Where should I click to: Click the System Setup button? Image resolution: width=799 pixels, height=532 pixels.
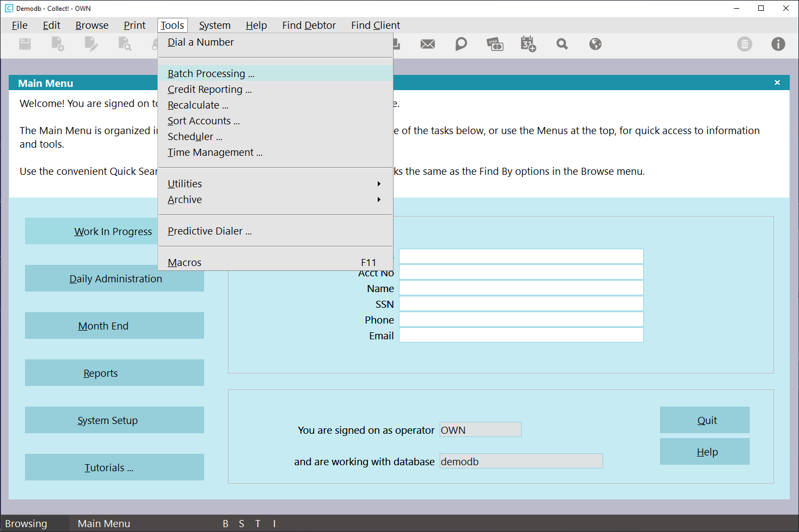(x=115, y=420)
